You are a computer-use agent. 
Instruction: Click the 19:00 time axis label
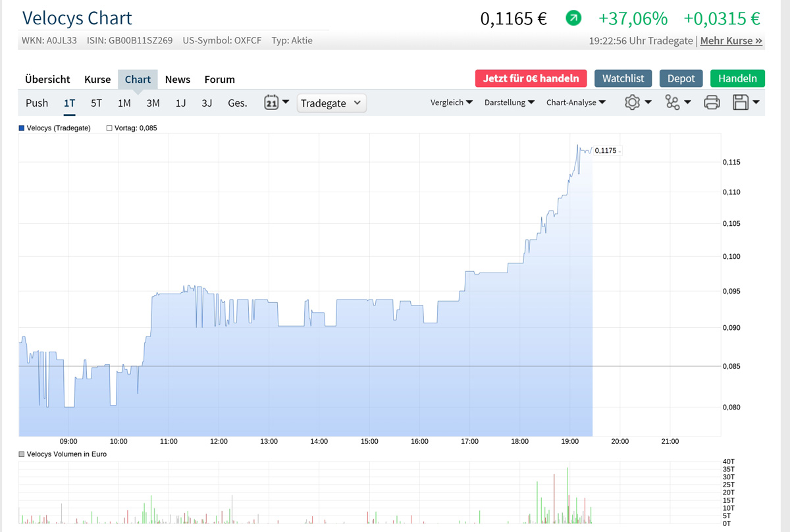pyautogui.click(x=570, y=441)
